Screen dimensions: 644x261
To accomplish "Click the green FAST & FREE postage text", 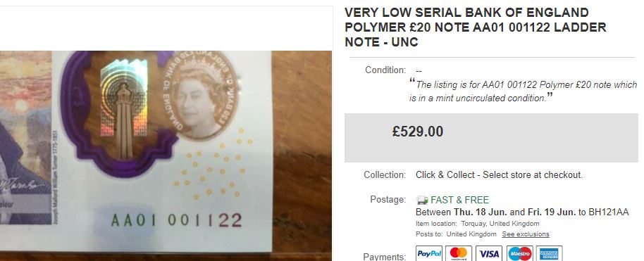I will click(x=459, y=200).
